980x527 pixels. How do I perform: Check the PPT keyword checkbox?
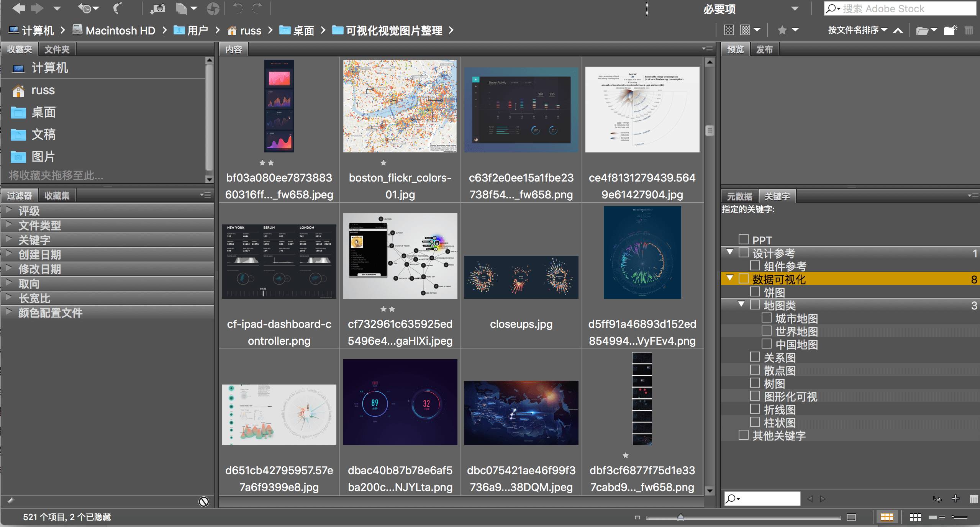(x=743, y=239)
